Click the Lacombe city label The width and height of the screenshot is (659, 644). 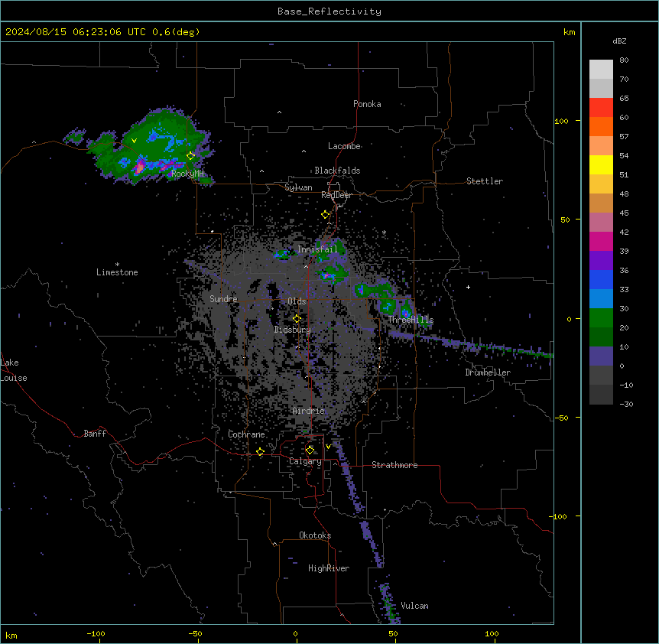(x=344, y=146)
